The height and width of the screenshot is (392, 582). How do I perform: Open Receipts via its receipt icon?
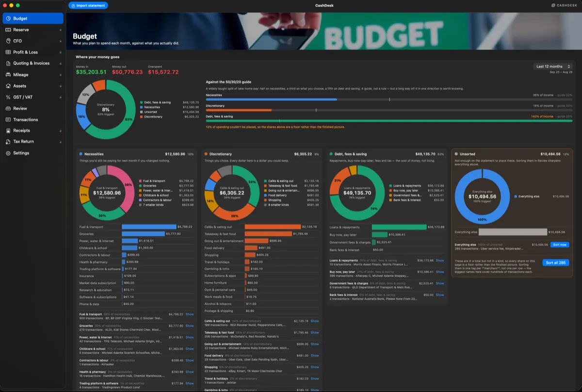pos(8,130)
